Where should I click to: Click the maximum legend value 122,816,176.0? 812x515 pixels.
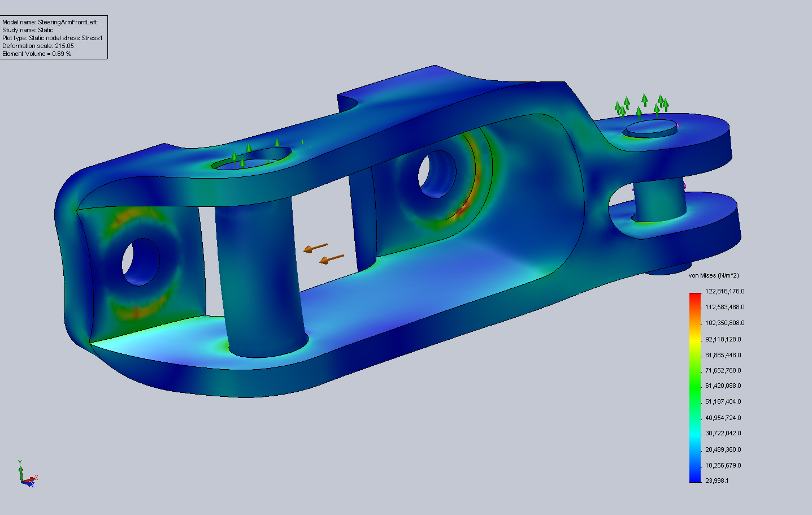(x=724, y=291)
